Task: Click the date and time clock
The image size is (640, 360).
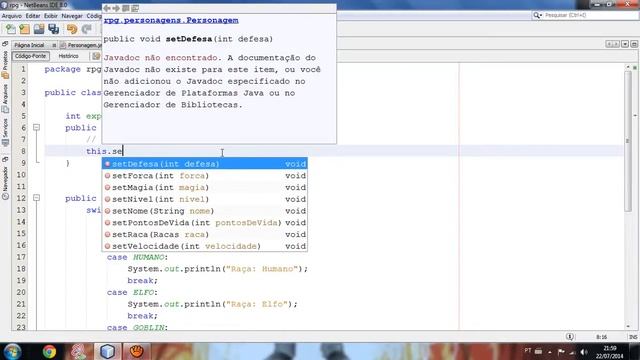Action: (x=609, y=352)
